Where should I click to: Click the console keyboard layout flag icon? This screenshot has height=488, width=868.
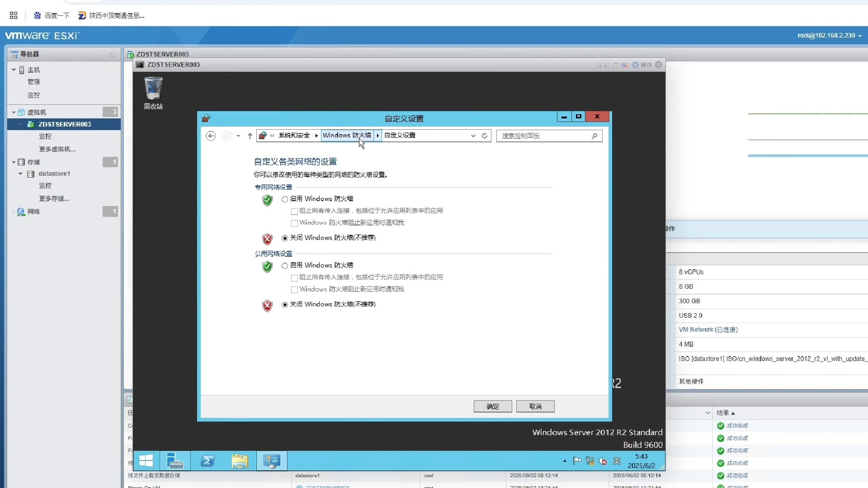click(x=624, y=65)
